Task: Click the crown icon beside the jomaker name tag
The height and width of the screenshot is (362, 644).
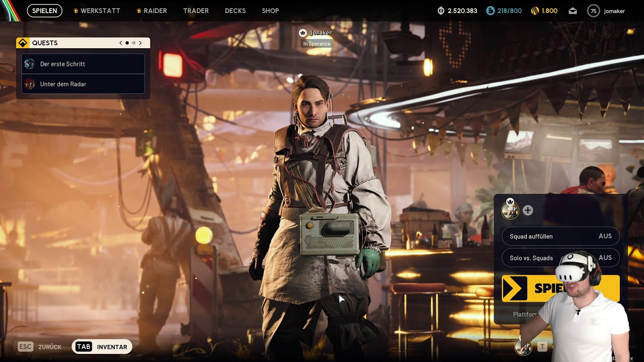Action: pyautogui.click(x=303, y=33)
